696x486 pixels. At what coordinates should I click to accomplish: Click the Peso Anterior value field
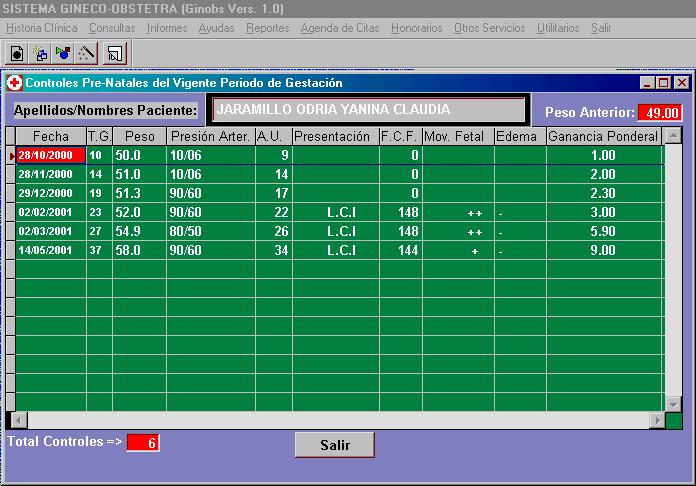[x=661, y=113]
